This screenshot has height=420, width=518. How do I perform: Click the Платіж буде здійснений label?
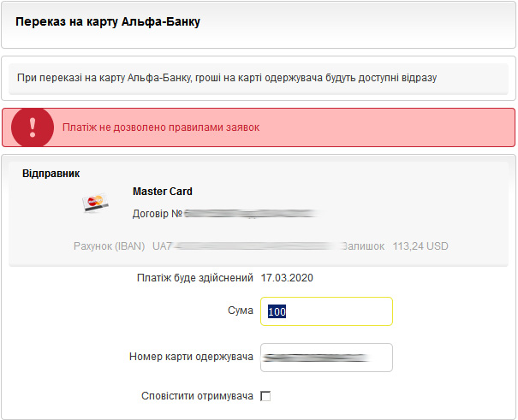pos(195,278)
